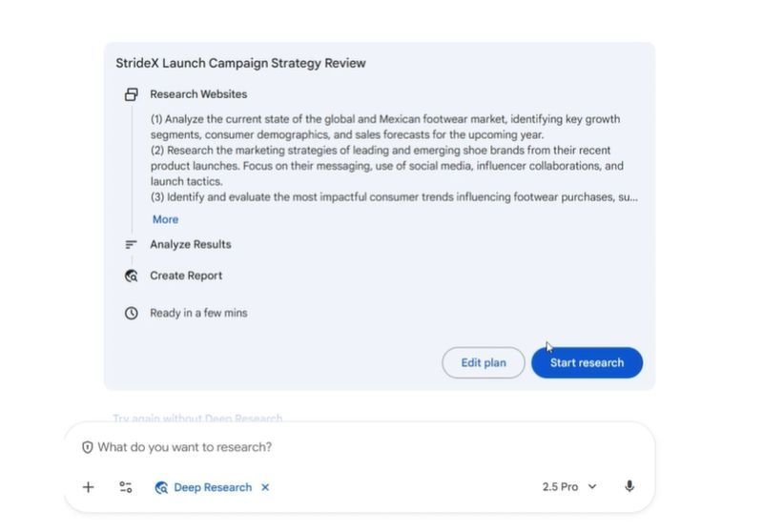Select the Analyze Results step label

pyautogui.click(x=191, y=245)
